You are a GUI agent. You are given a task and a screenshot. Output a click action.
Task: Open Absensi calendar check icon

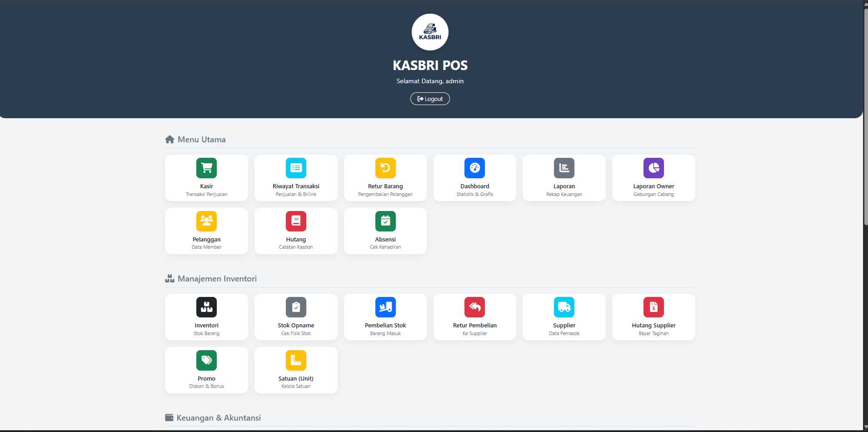385,221
